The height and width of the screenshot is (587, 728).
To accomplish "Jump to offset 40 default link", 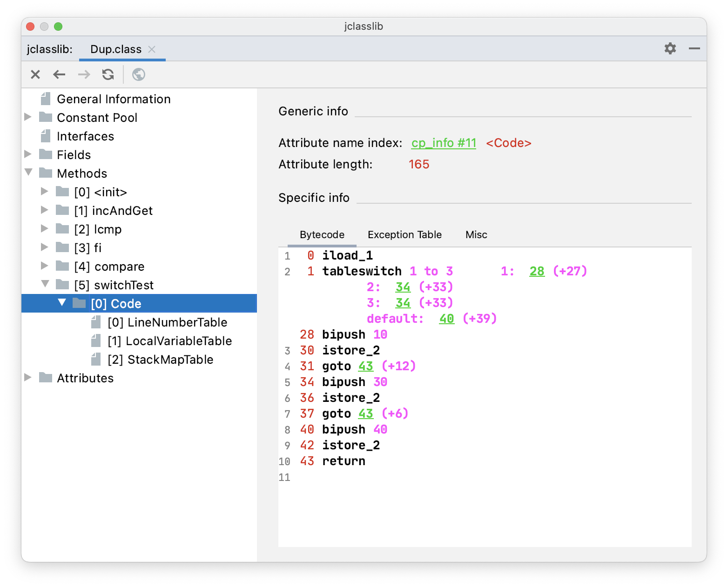I will coord(446,319).
